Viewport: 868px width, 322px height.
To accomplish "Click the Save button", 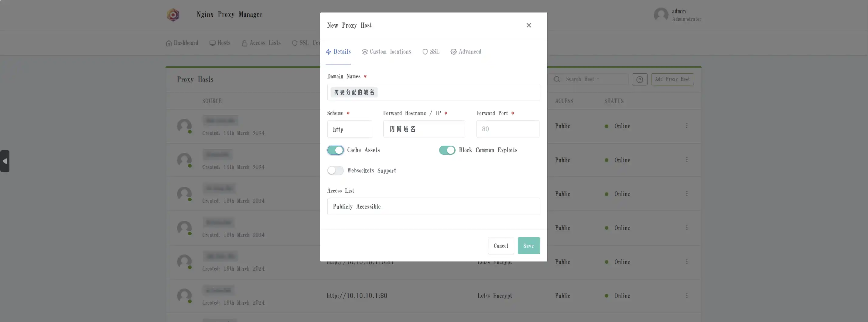I will (x=528, y=246).
